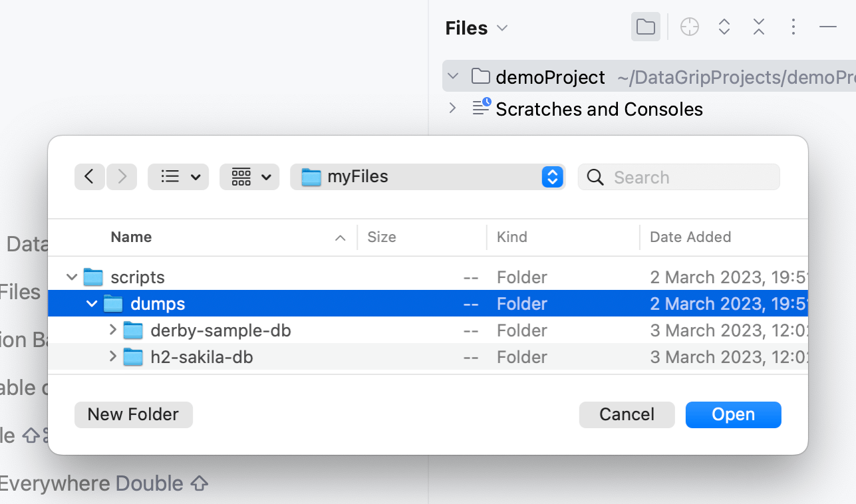Click inside the Search field
This screenshot has width=856, height=504.
point(678,177)
